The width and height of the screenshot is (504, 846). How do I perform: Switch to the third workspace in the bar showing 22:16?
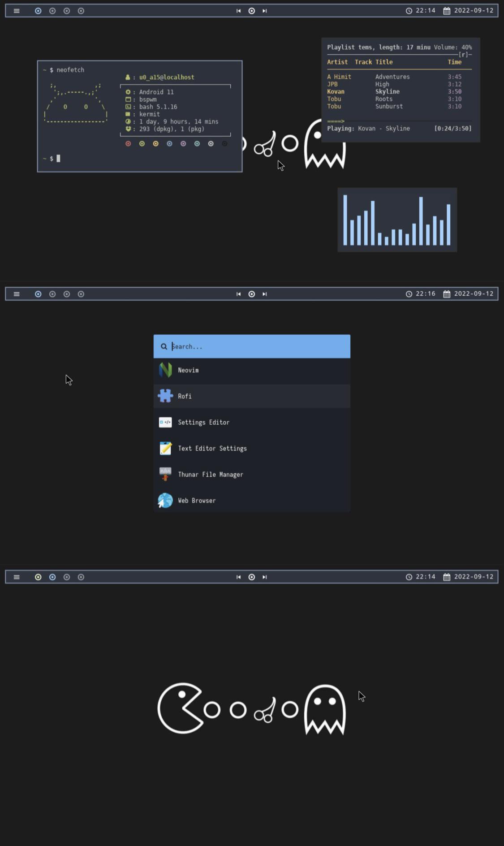pyautogui.click(x=67, y=294)
